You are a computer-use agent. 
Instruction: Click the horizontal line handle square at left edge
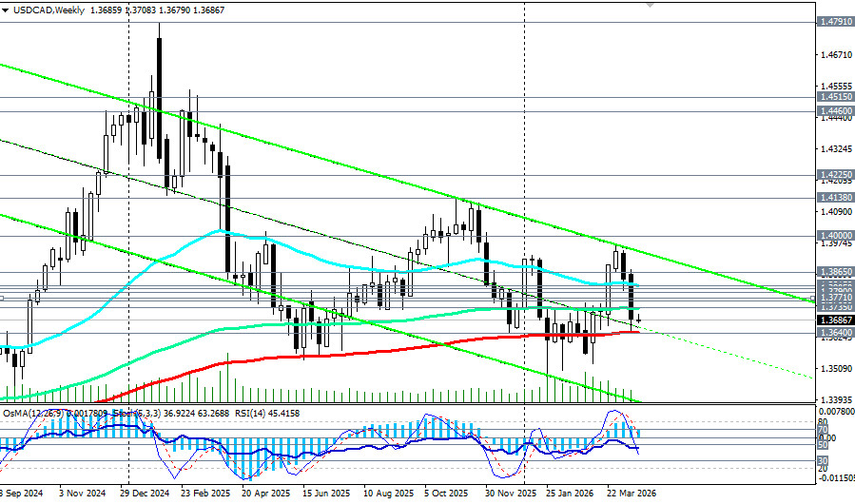pyautogui.click(x=2, y=298)
